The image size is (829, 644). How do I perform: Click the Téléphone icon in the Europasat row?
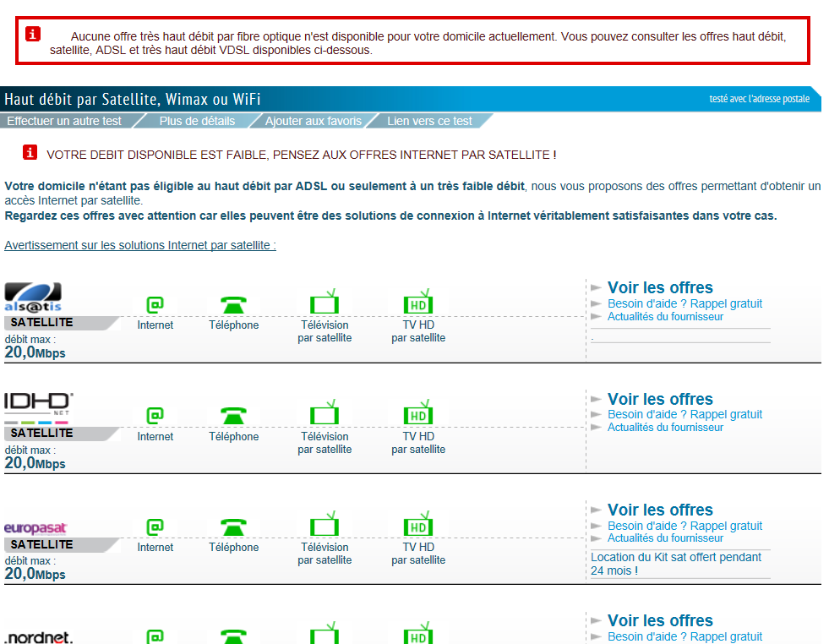(233, 525)
